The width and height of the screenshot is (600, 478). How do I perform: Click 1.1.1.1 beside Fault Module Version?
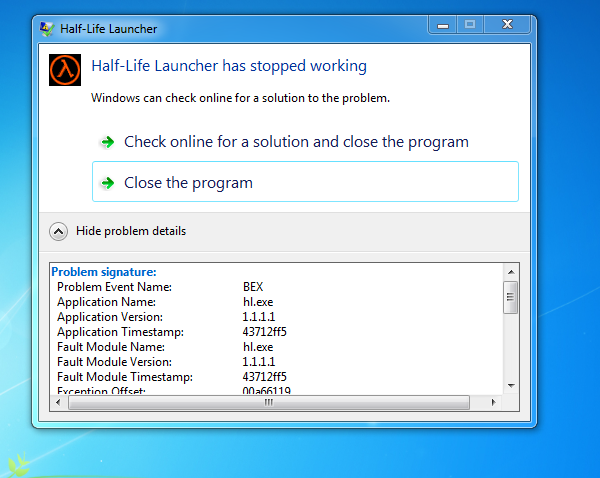tap(259, 362)
